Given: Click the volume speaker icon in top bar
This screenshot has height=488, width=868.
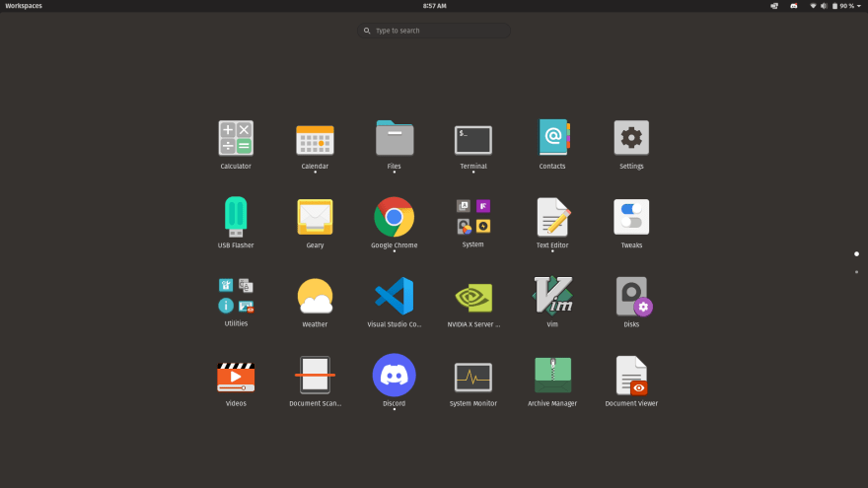Looking at the screenshot, I should [824, 6].
